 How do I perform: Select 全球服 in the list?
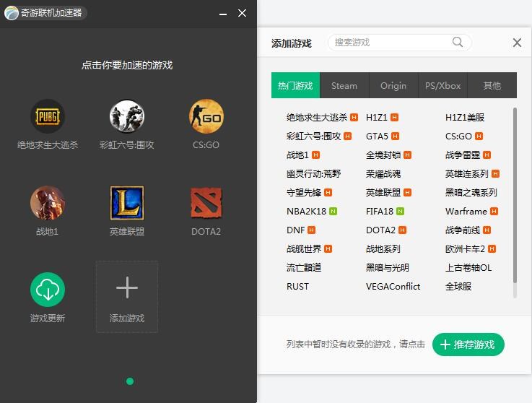(458, 287)
